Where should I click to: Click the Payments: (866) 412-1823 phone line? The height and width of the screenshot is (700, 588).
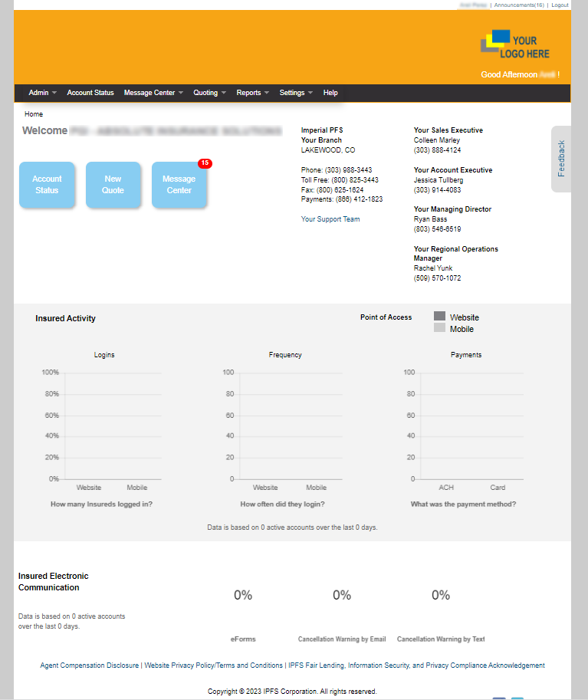[342, 199]
